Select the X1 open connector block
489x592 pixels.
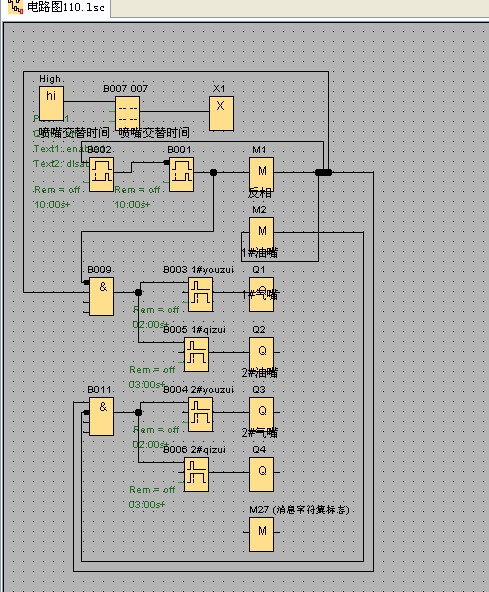221,113
